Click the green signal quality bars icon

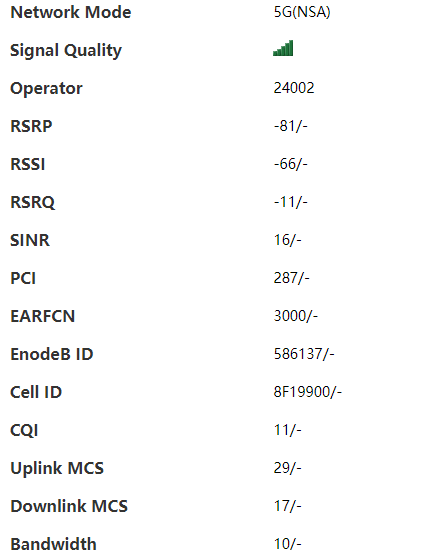tap(283, 48)
